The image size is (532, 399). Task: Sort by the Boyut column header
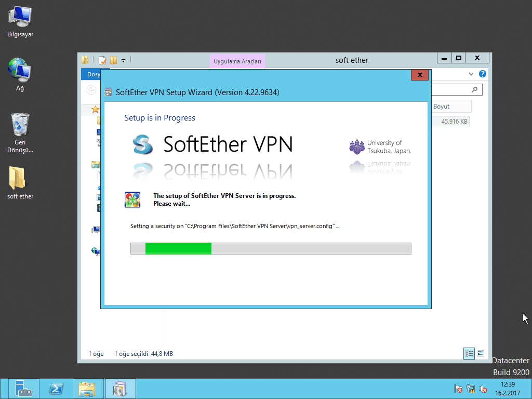pyautogui.click(x=451, y=107)
